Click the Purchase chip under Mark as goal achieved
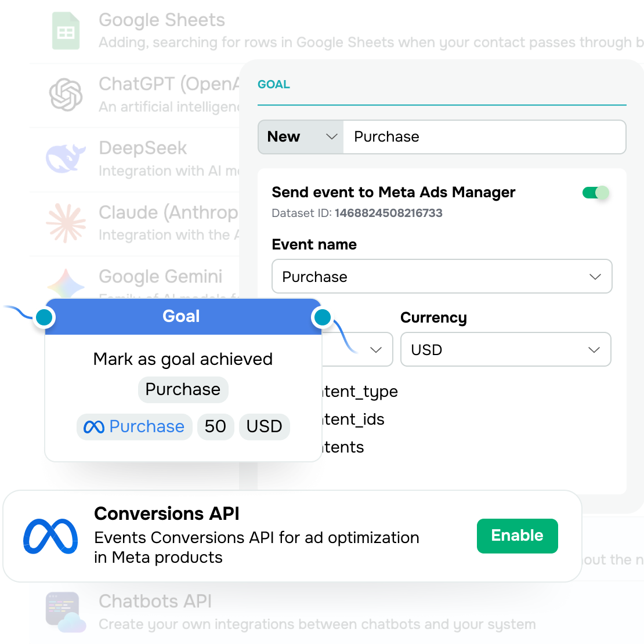The width and height of the screenshot is (644, 644). coord(183,389)
